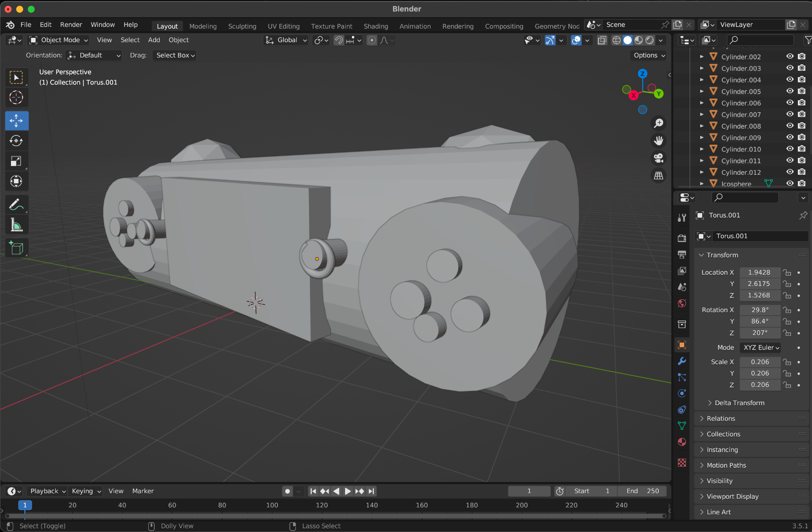
Task: Disable render for Cylinder.008 camera icon
Action: coord(802,126)
